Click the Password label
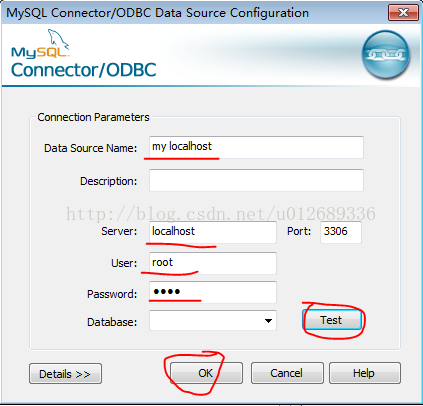The width and height of the screenshot is (423, 406). (x=112, y=294)
